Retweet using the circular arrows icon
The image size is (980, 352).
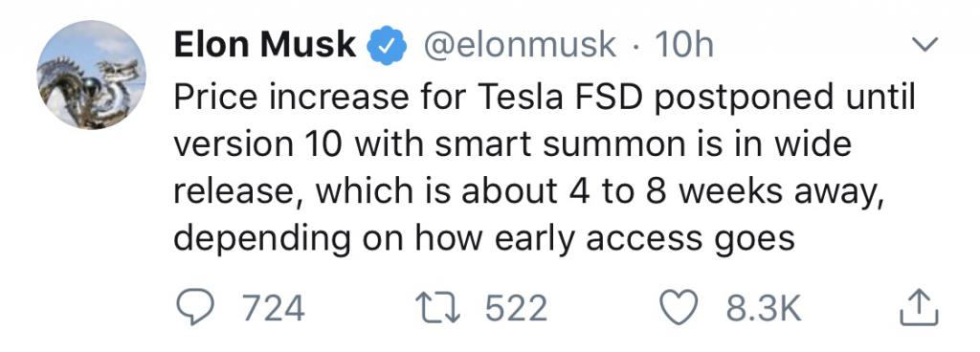click(x=440, y=308)
